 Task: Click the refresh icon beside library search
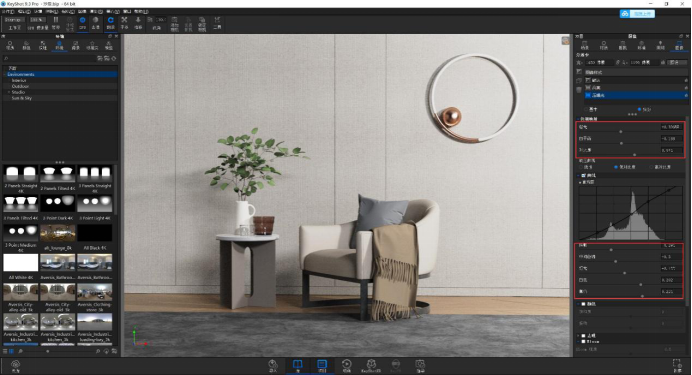(114, 58)
